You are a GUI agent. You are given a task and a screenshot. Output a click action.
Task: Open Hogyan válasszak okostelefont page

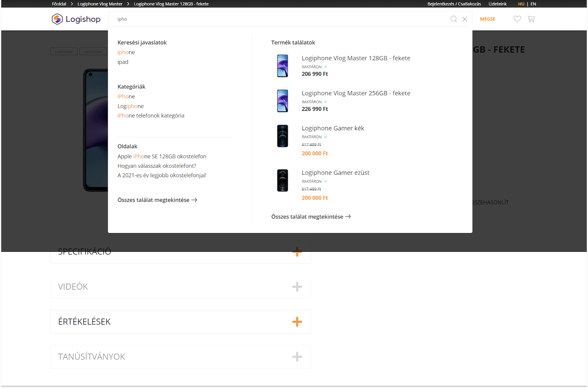(x=157, y=166)
